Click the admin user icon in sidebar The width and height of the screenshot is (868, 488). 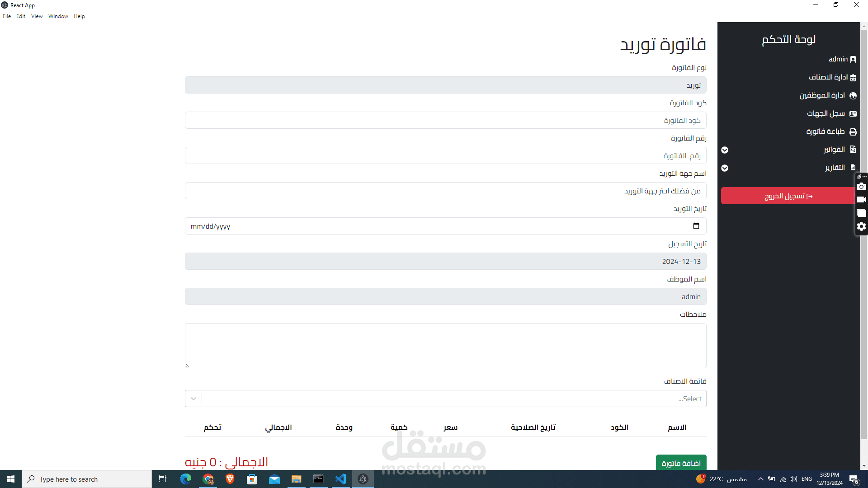853,60
